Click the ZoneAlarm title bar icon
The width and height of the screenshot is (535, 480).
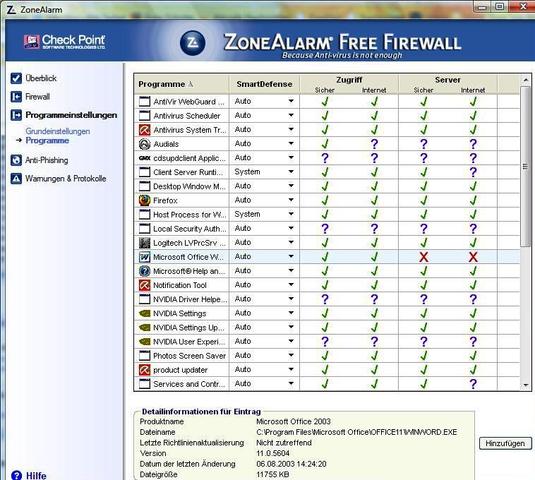pyautogui.click(x=11, y=10)
